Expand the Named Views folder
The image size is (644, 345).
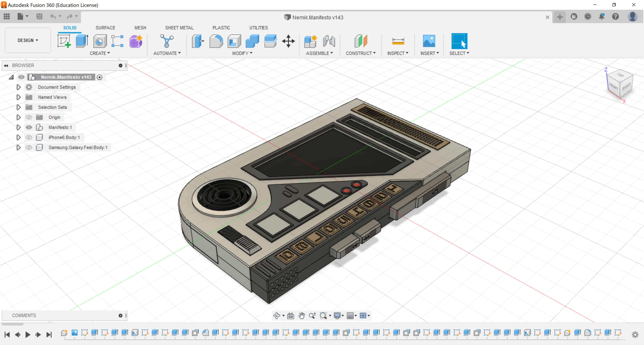click(x=18, y=97)
